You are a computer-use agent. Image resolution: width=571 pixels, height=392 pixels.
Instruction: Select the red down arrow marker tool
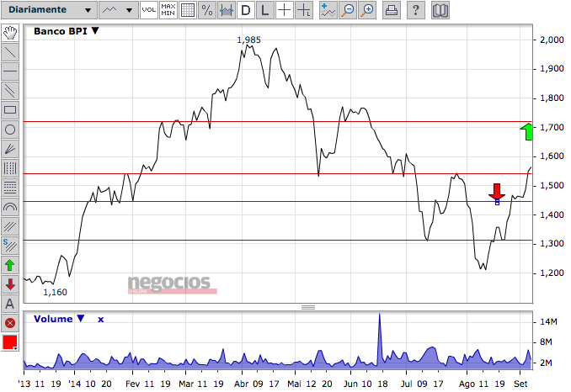click(10, 284)
